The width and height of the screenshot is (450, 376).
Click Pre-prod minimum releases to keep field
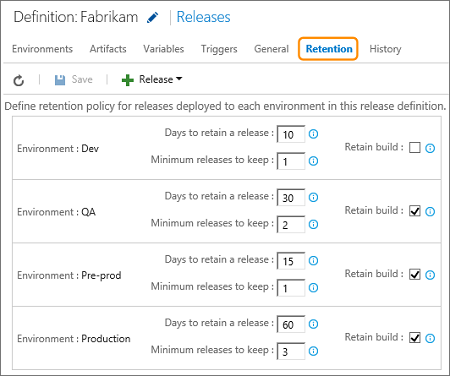(x=291, y=288)
